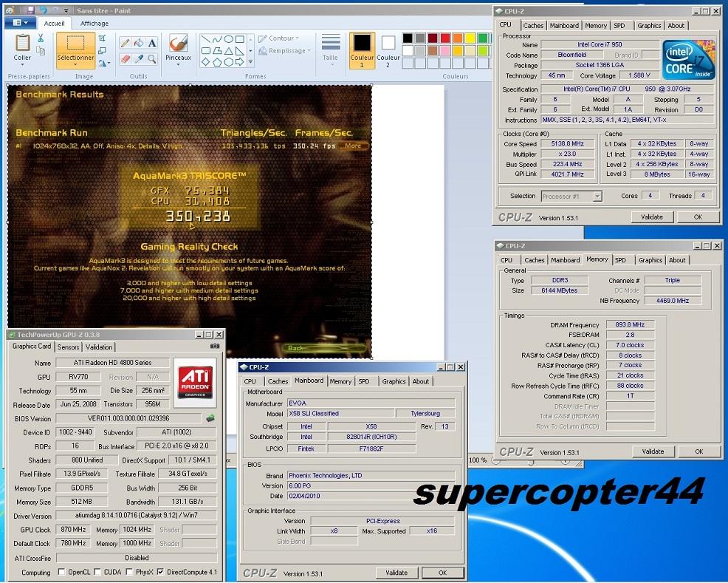Select the Color picker eyedropper tool
728x583 pixels.
point(138,59)
